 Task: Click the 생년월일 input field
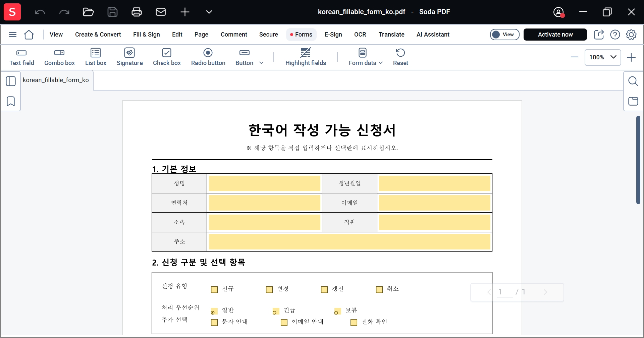click(435, 183)
